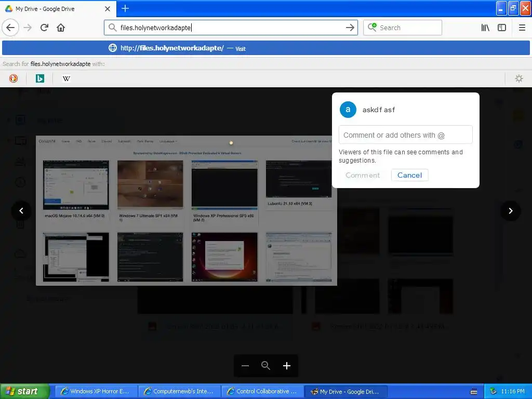This screenshot has width=532, height=399.
Task: Switch to Control Collaborative taskbar item
Action: click(x=262, y=391)
